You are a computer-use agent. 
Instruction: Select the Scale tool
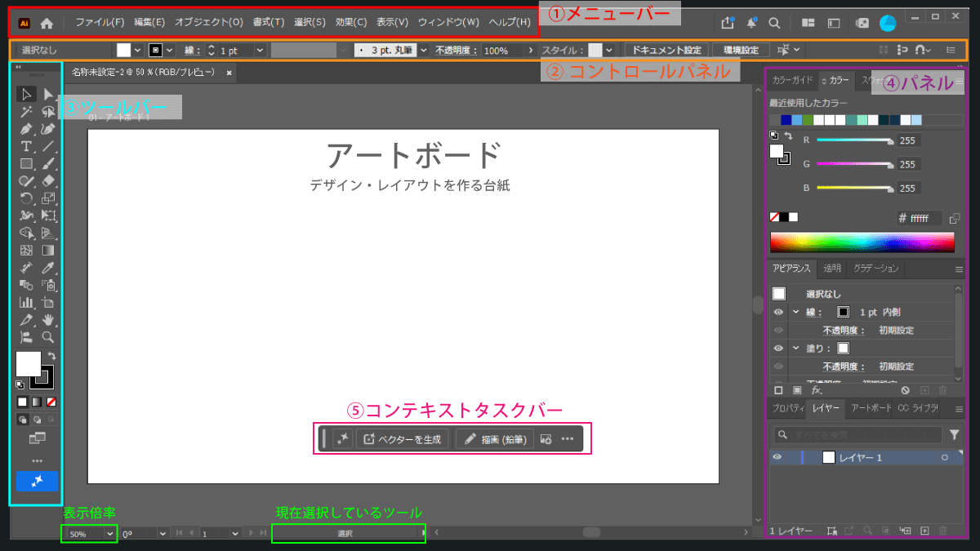[48, 198]
